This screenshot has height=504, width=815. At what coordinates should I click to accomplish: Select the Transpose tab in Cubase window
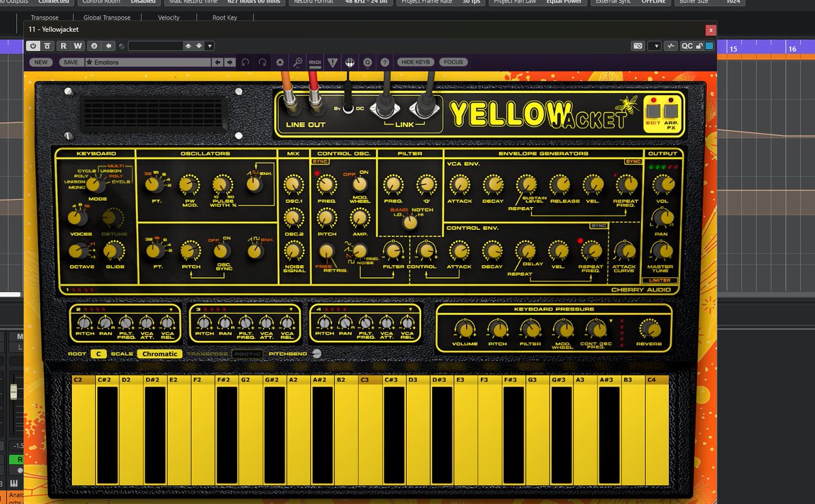click(45, 18)
